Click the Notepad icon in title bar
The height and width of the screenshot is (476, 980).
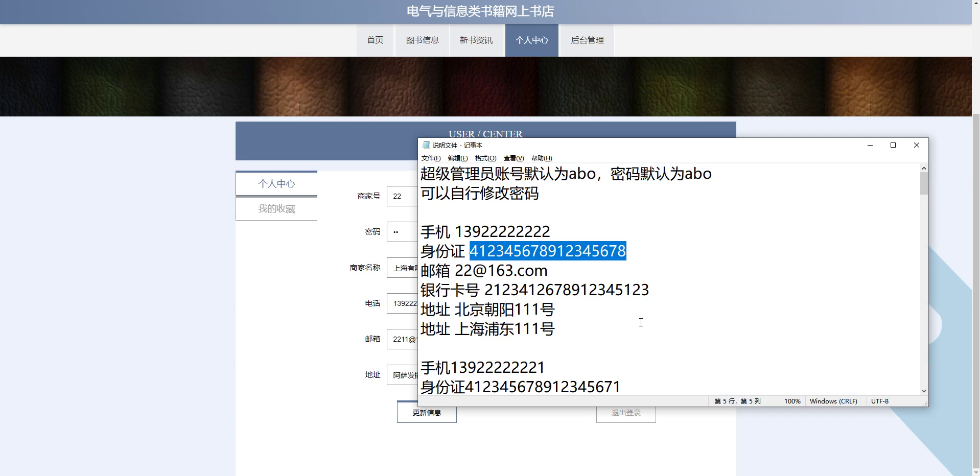(x=426, y=145)
